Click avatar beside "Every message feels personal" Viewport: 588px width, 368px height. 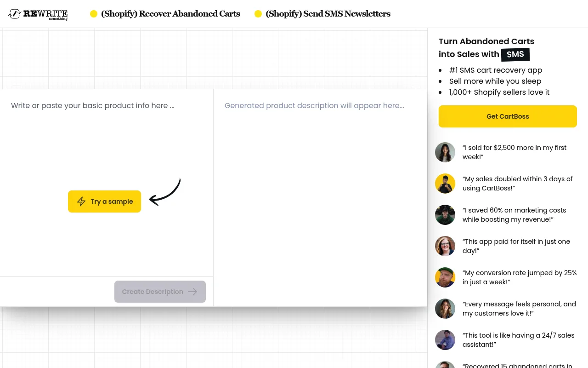[445, 309]
